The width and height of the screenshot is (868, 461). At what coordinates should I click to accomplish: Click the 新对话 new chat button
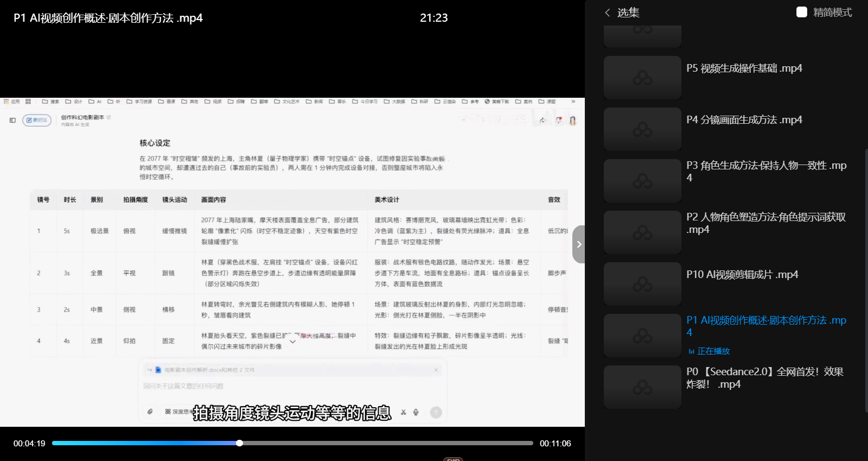pos(37,120)
